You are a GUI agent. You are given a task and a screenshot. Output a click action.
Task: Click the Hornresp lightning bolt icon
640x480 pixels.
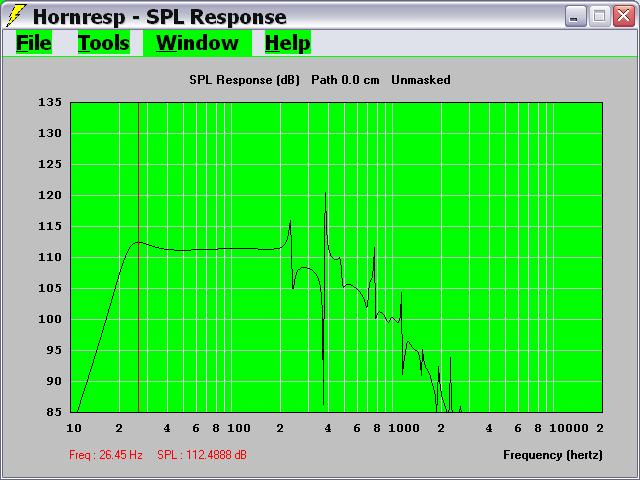click(x=16, y=16)
